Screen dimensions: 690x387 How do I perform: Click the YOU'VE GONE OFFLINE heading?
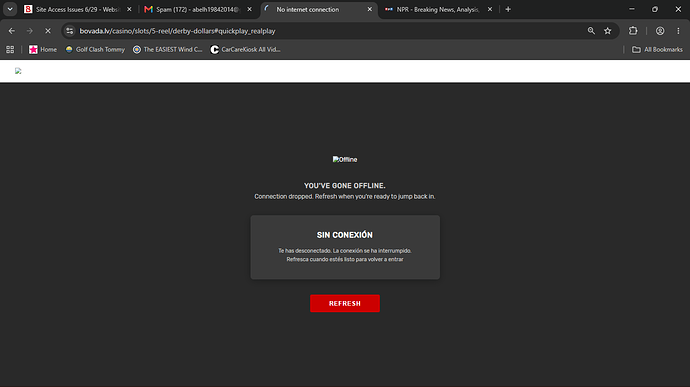coord(345,186)
